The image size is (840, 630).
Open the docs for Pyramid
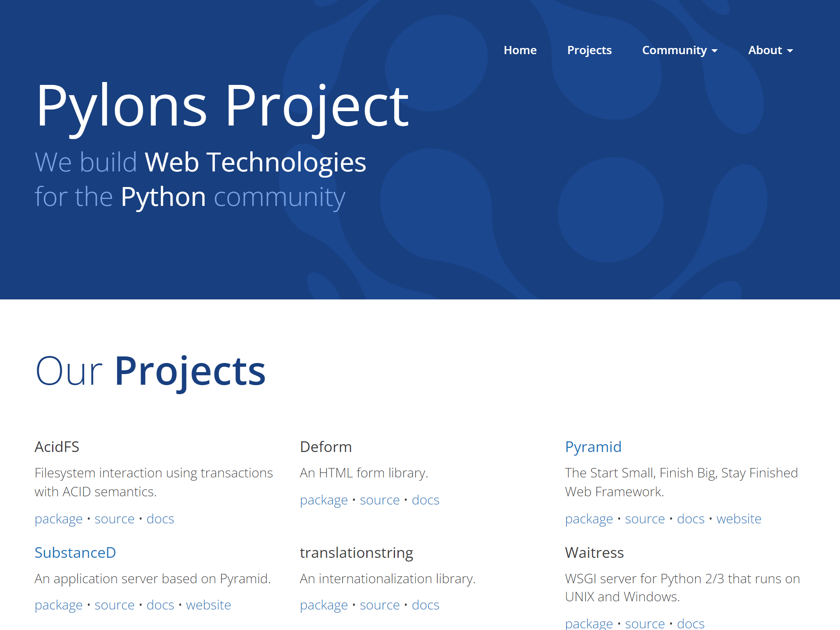tap(690, 518)
